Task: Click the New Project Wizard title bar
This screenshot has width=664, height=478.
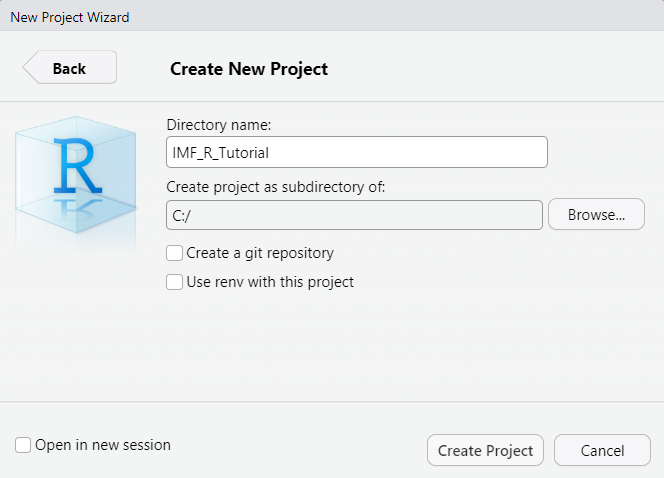Action: coord(332,16)
